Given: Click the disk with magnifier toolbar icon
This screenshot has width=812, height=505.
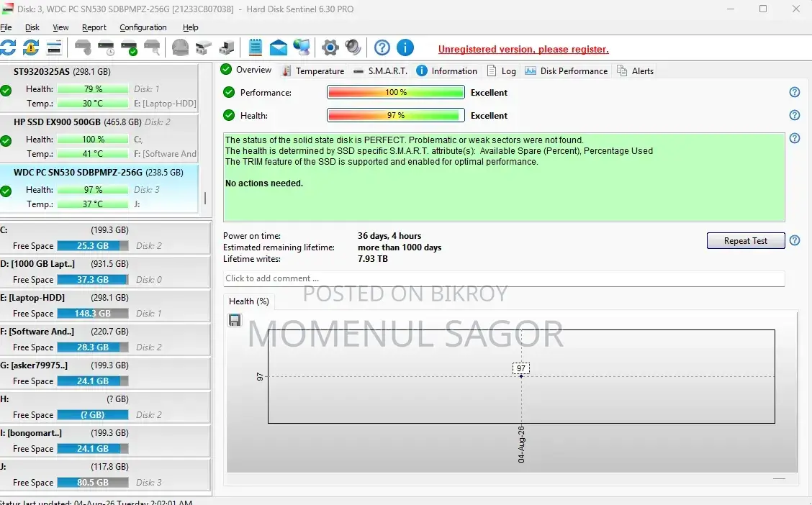Looking at the screenshot, I should [152, 47].
